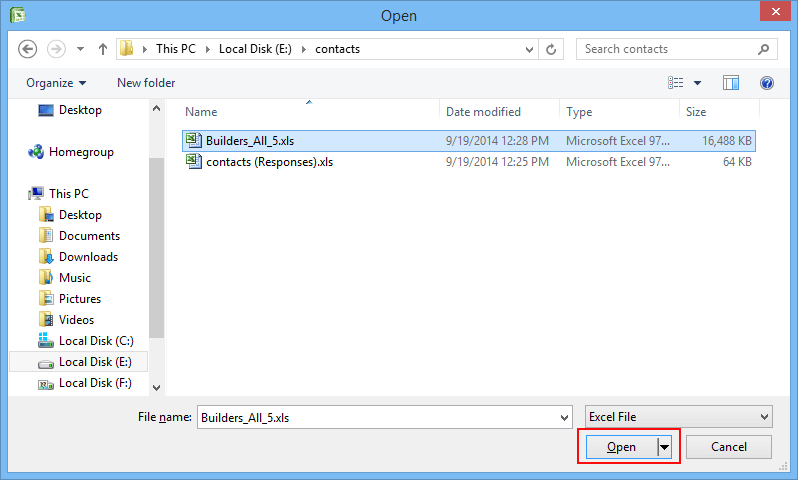Viewport: 798px width, 480px height.
Task: Open Downloads folder in navigation pane
Action: click(88, 257)
